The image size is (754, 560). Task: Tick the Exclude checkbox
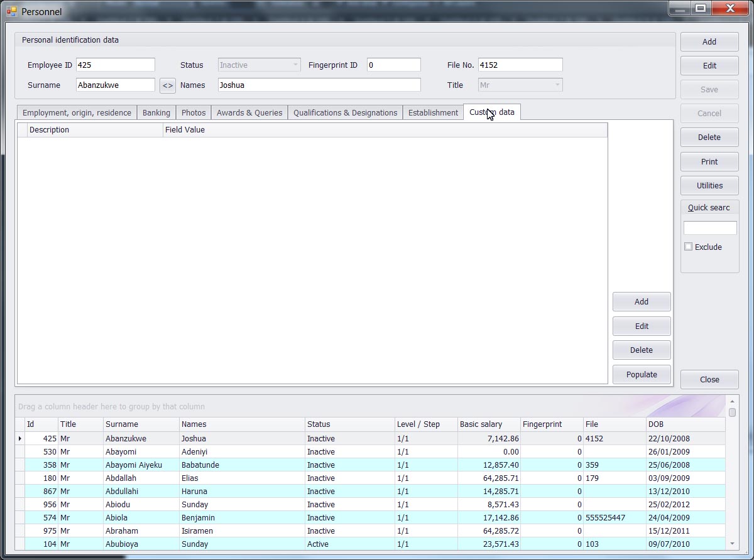point(689,247)
